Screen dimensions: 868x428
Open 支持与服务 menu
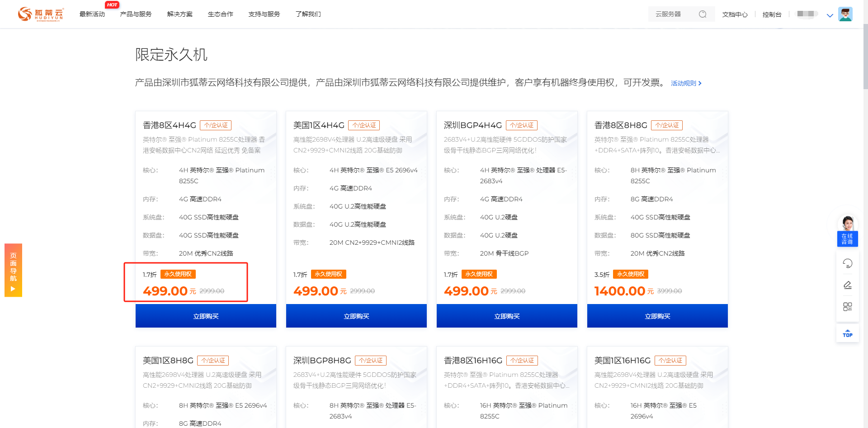click(x=264, y=14)
